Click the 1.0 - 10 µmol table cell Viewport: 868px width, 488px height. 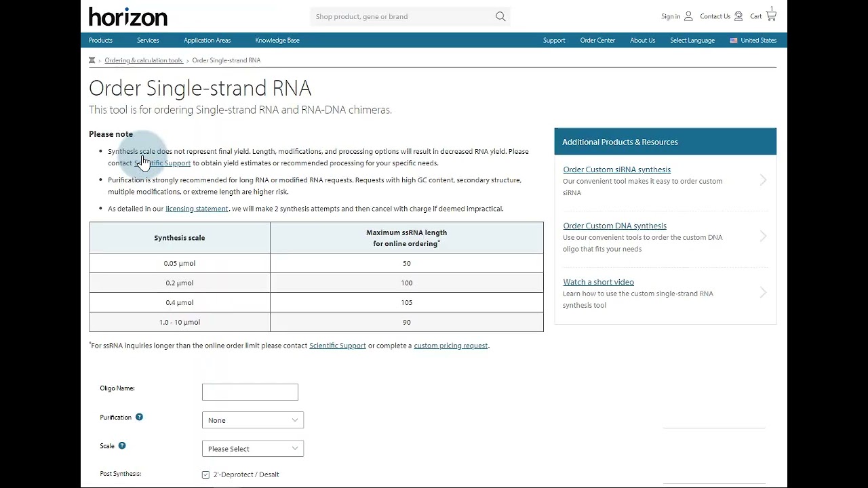(x=180, y=322)
